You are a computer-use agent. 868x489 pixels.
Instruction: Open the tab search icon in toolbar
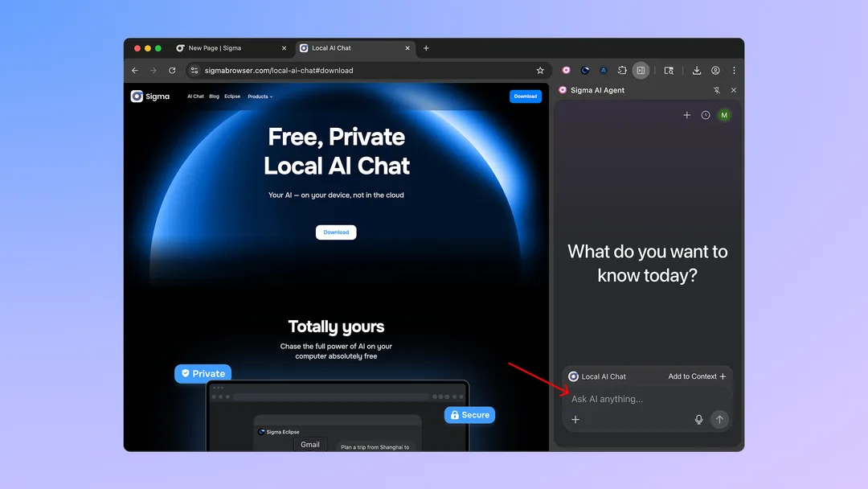pos(669,70)
